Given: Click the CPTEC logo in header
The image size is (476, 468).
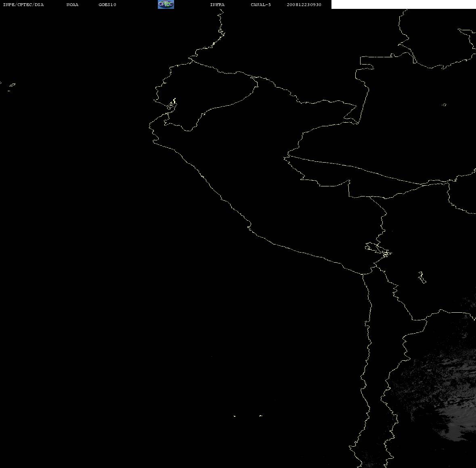Looking at the screenshot, I should coord(166,4).
